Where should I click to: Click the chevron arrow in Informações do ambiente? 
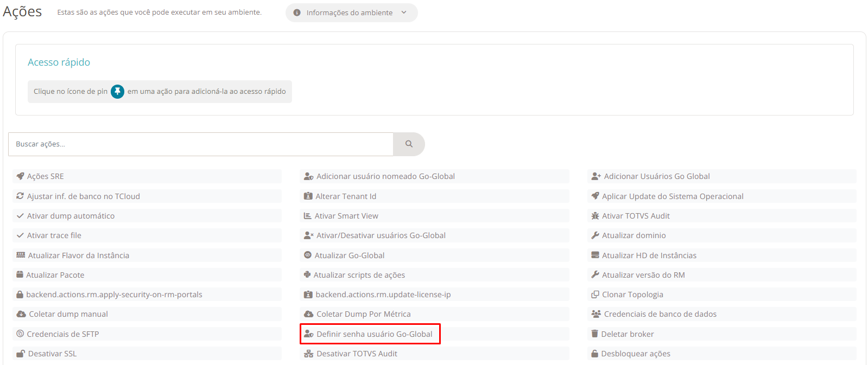(x=404, y=12)
